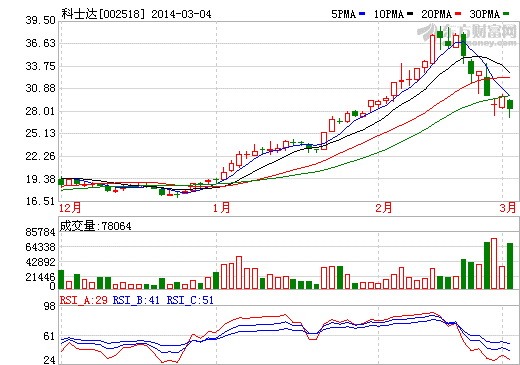Click the 20PMA legend label
The height and width of the screenshot is (365, 520).
437,14
